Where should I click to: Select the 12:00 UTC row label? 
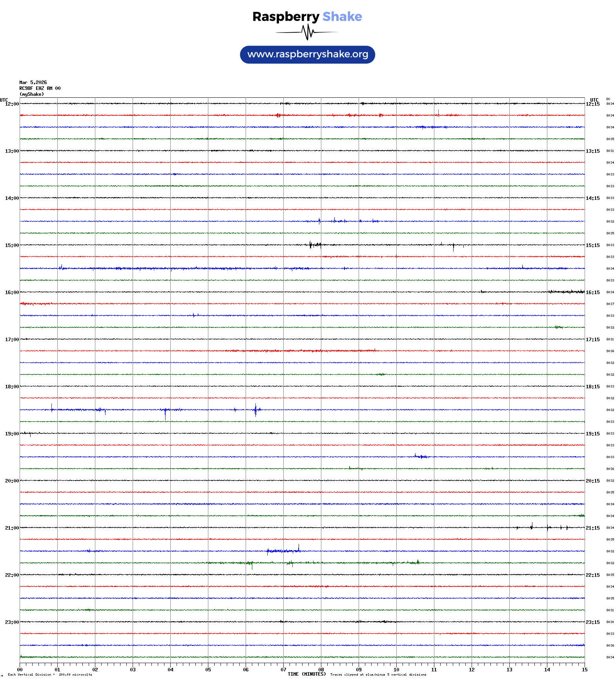pyautogui.click(x=12, y=104)
